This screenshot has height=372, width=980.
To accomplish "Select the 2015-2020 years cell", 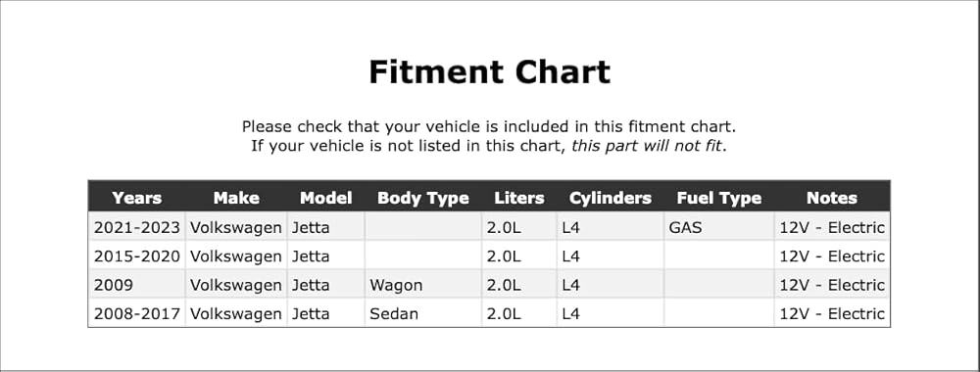I will click(137, 256).
